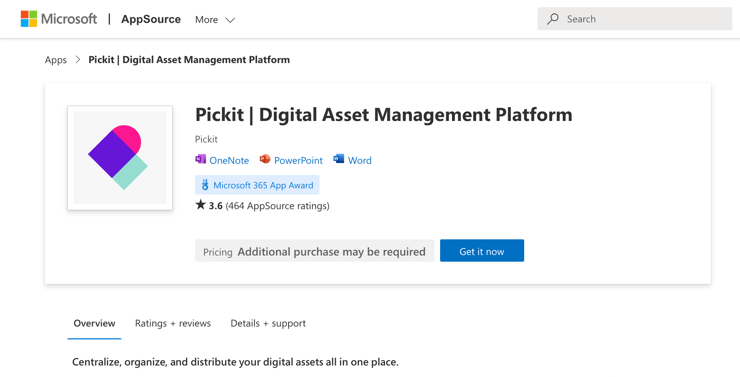
Task: Click the OneNote app icon
Action: tap(201, 159)
